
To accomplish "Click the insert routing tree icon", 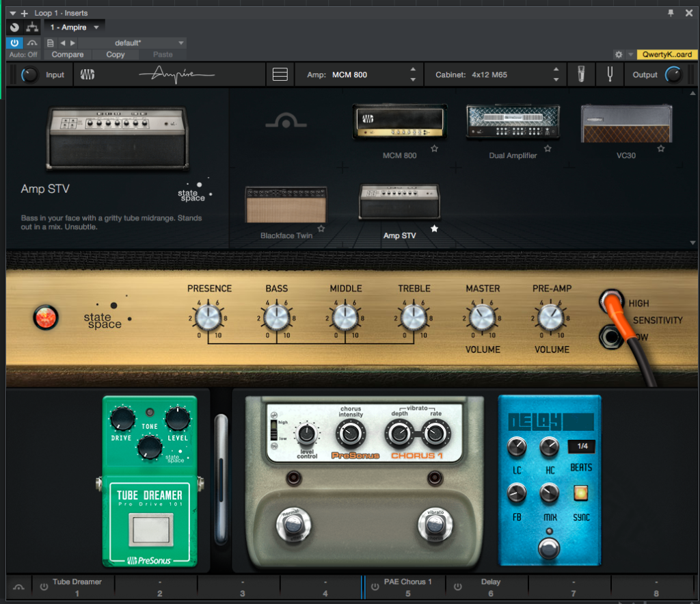I will tap(32, 27).
